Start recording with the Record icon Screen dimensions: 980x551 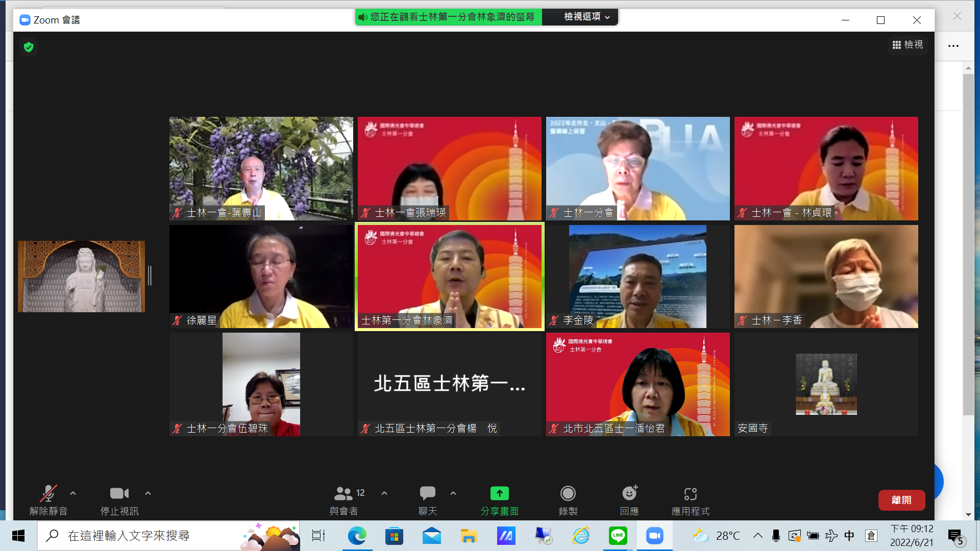pyautogui.click(x=568, y=493)
